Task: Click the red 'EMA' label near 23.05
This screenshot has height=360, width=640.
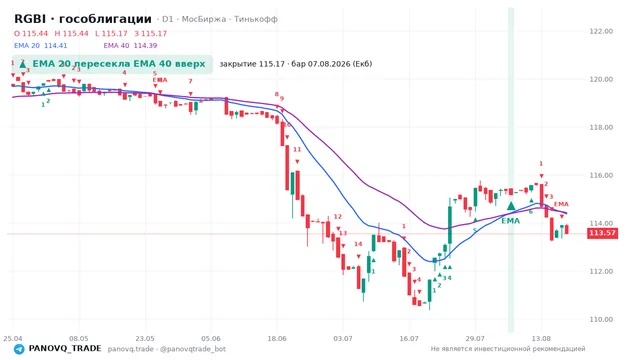Action: click(x=160, y=80)
